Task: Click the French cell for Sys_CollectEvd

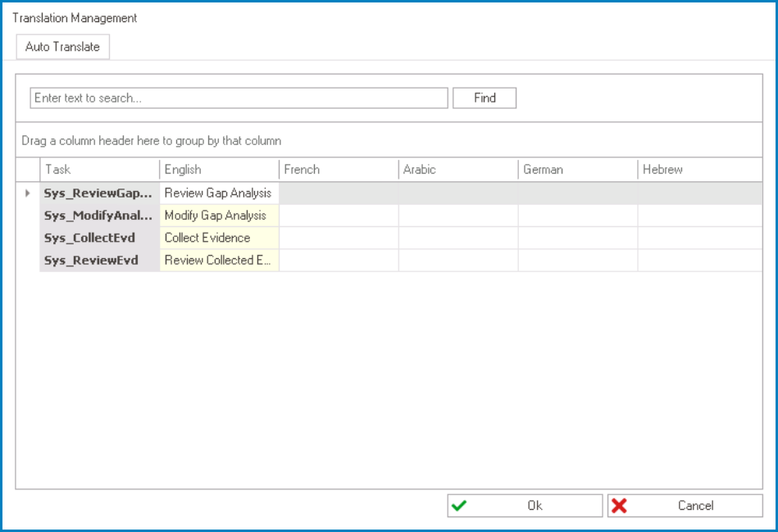Action: 338,238
